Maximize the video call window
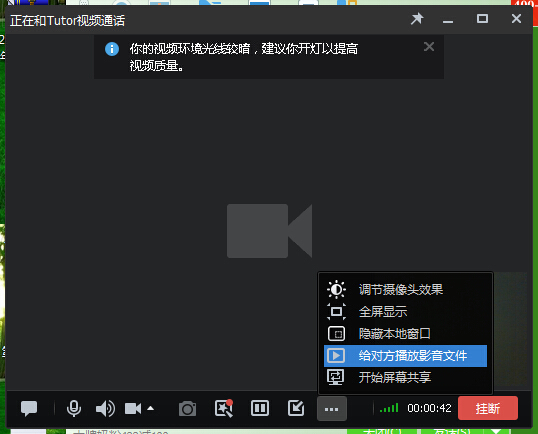 (x=482, y=19)
